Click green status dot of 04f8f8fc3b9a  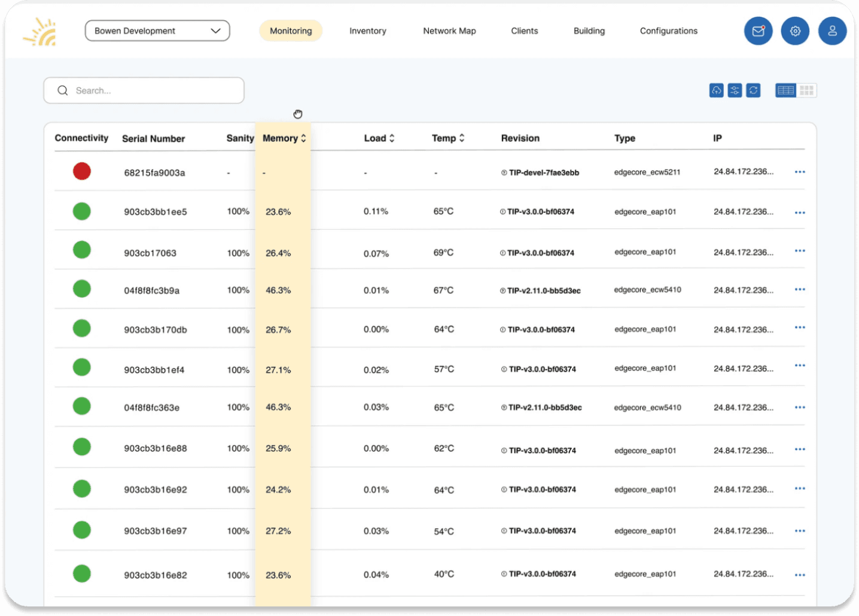(x=82, y=289)
